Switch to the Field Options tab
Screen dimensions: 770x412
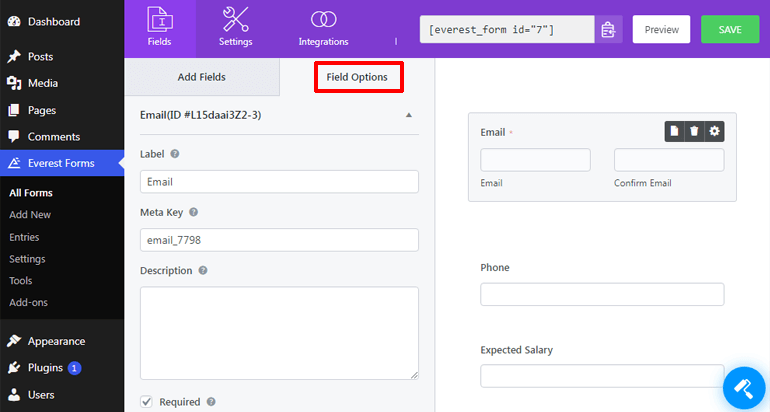pyautogui.click(x=357, y=77)
